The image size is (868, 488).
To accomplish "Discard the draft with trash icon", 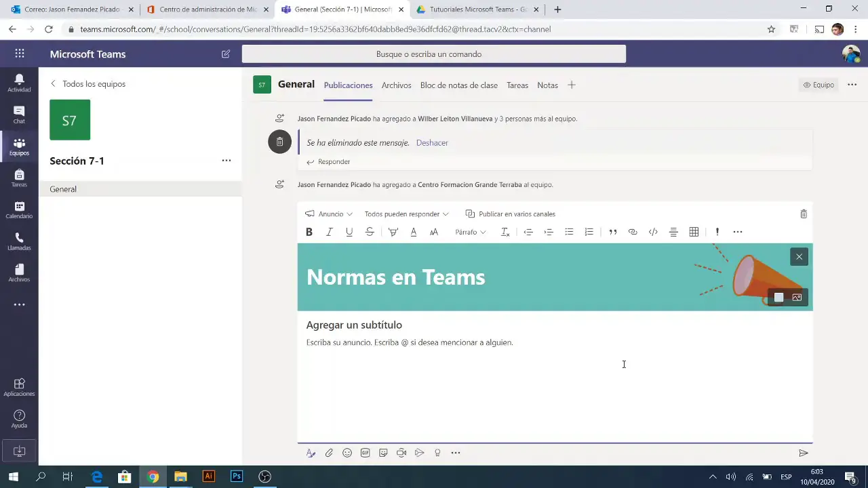I will pyautogui.click(x=804, y=214).
